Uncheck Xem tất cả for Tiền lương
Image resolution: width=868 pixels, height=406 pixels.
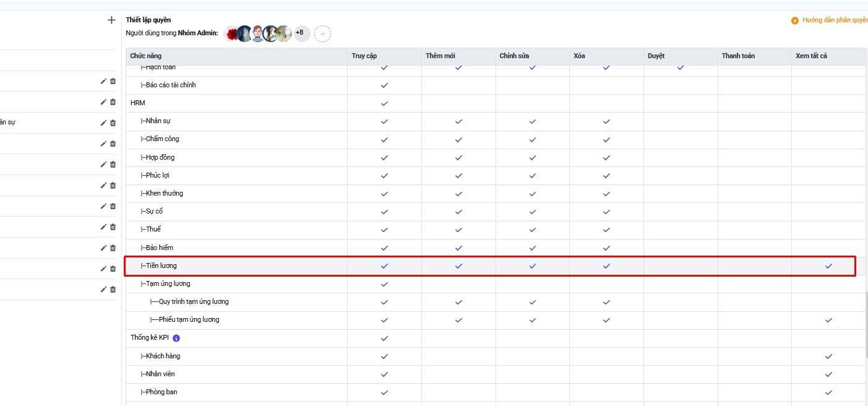(828, 266)
